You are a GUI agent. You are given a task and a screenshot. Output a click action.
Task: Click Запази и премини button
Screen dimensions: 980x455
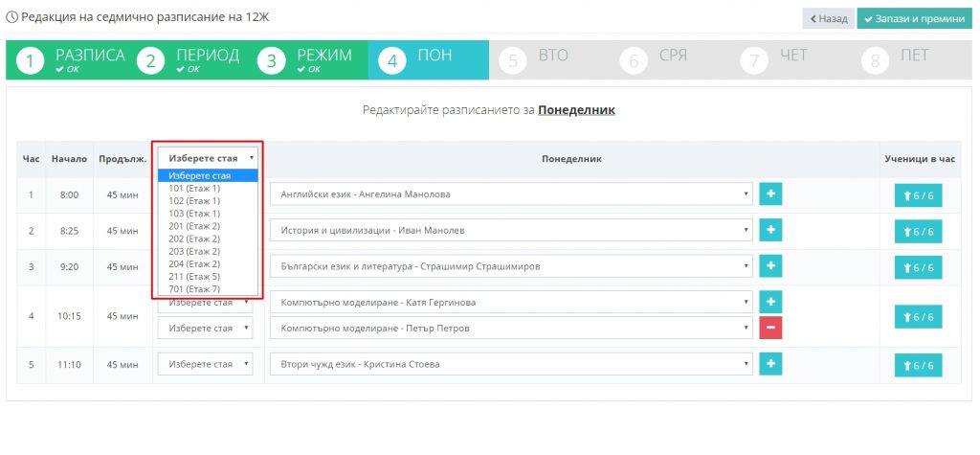[914, 18]
